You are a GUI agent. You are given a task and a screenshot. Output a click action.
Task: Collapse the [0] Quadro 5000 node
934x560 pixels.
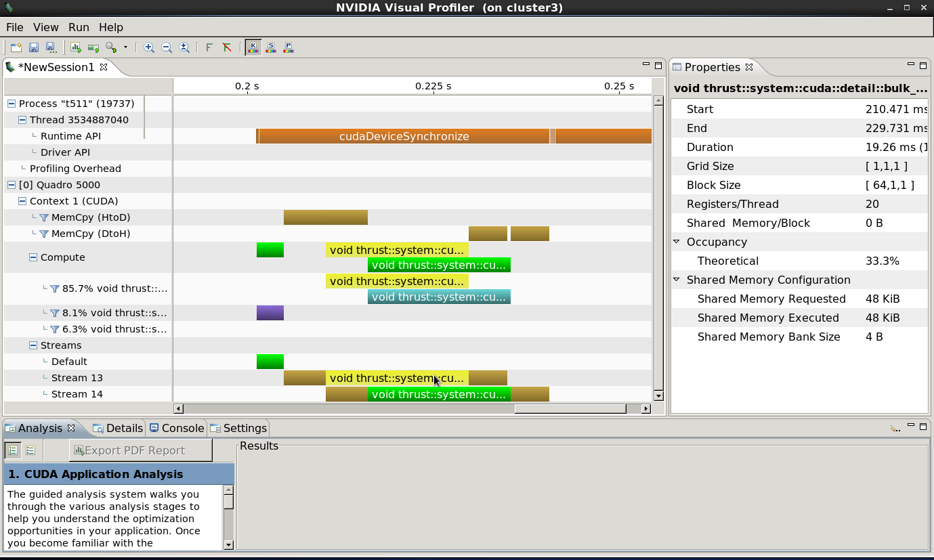click(x=12, y=185)
